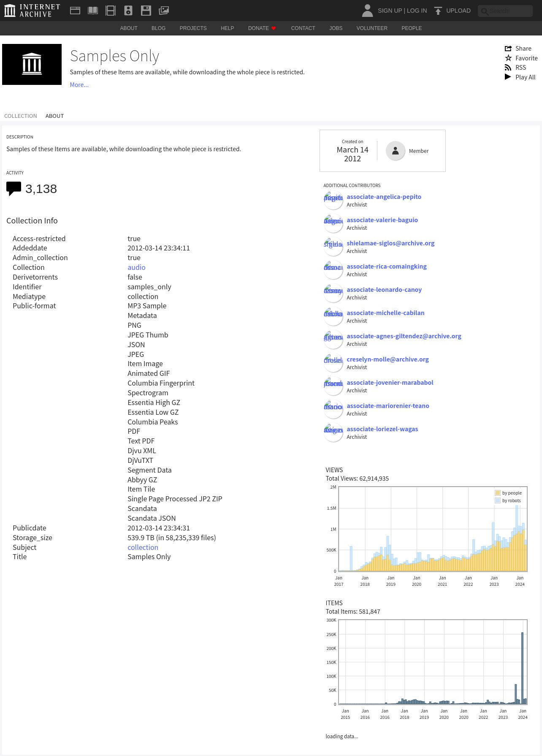
Task: Open the Web (Wayback) icon
Action: click(x=75, y=11)
